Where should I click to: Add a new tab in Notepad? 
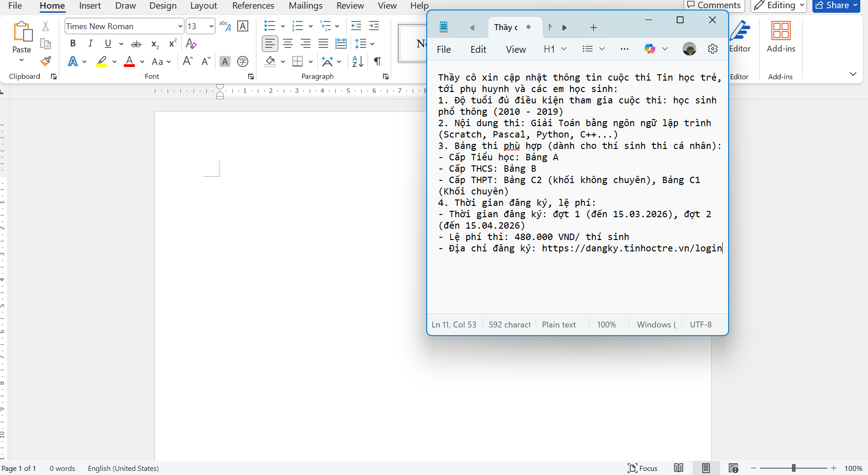593,28
